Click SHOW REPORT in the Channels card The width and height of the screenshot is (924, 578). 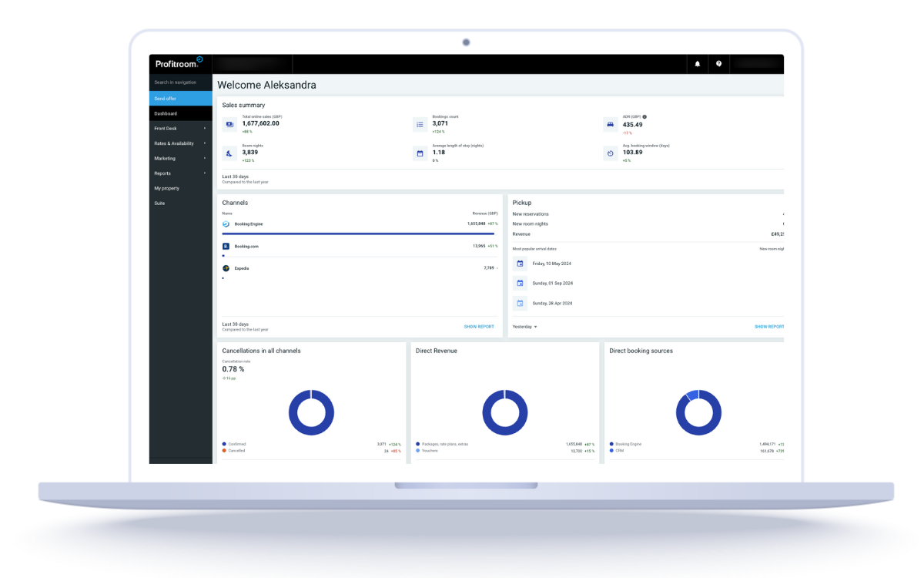click(479, 327)
